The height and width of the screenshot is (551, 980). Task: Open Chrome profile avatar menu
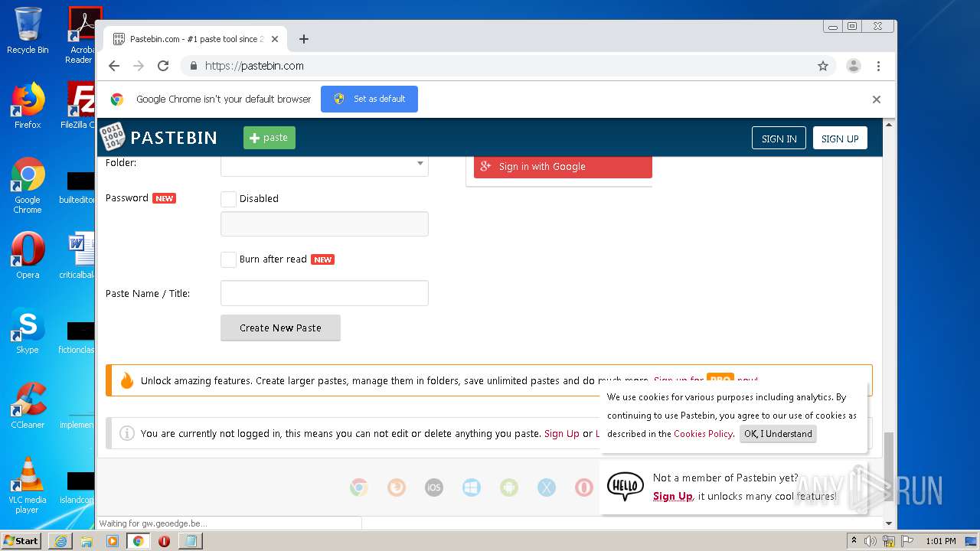click(x=854, y=66)
